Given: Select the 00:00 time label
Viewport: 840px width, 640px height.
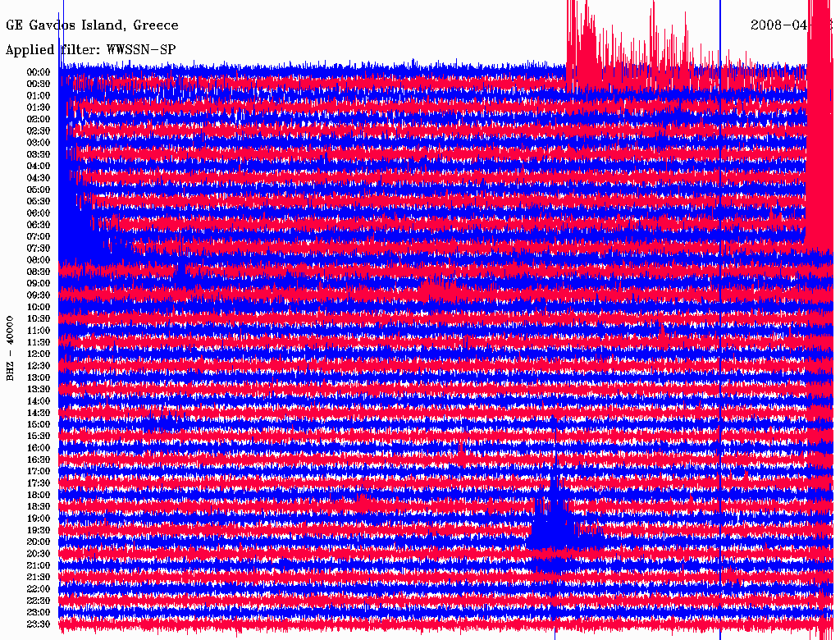Looking at the screenshot, I should point(38,72).
